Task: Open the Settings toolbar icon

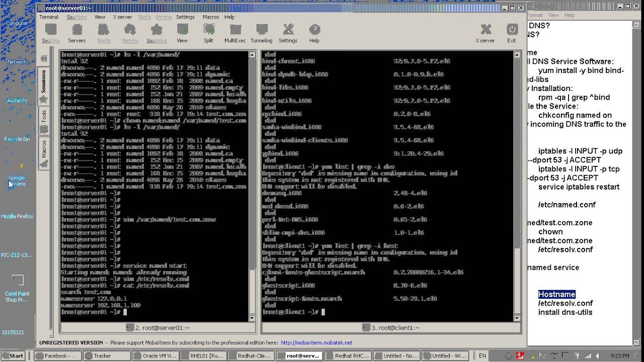Action: (x=288, y=33)
